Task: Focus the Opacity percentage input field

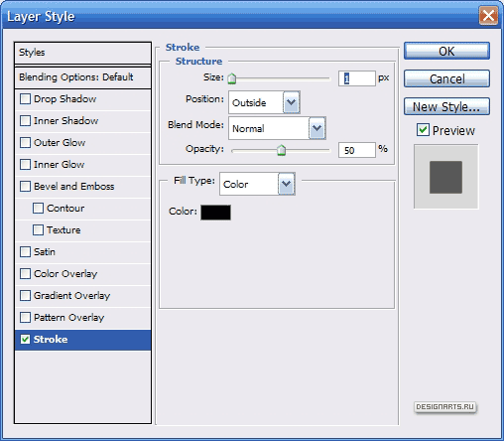Action: [x=357, y=150]
